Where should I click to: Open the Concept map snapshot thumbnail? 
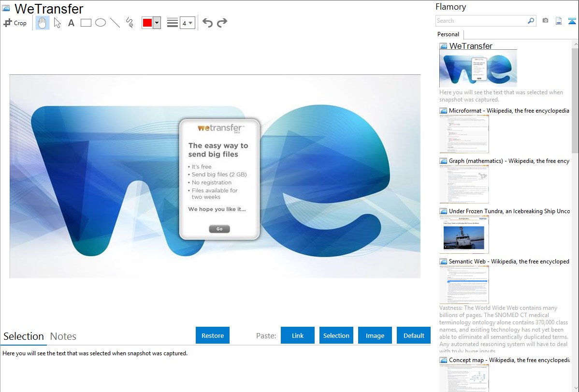464,378
